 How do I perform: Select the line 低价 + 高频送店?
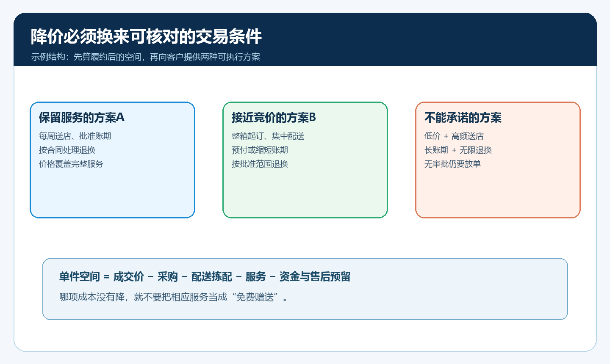pos(454,136)
